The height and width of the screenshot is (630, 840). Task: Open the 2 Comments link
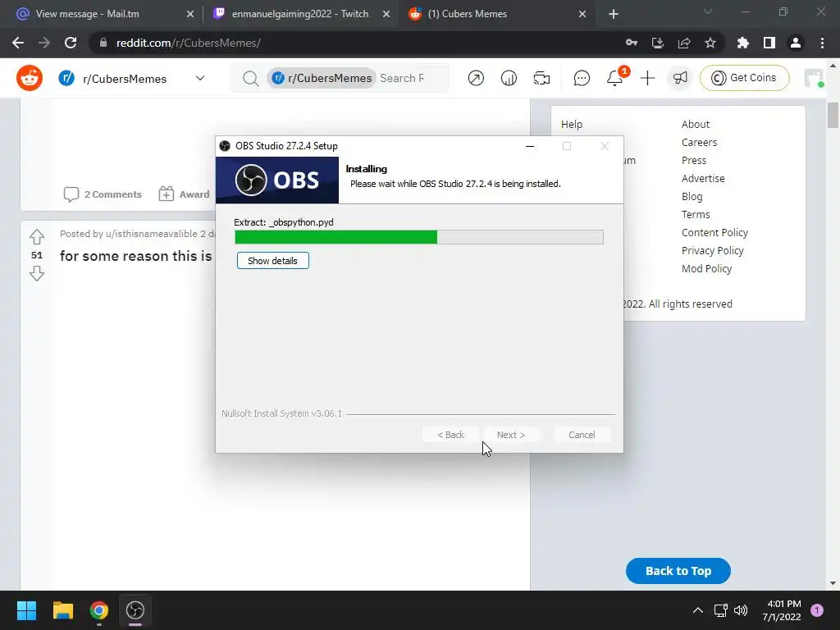point(103,194)
